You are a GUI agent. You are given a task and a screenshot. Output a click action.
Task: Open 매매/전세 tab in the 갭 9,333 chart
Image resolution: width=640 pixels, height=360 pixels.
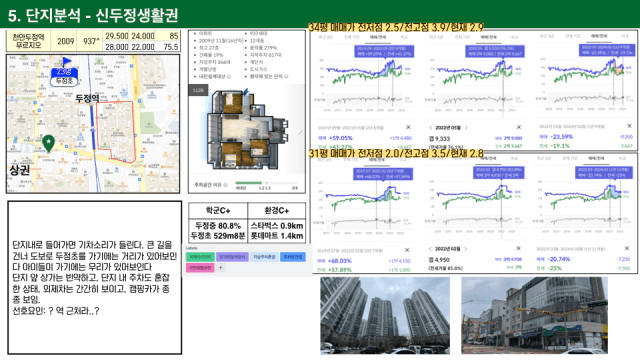(x=488, y=37)
